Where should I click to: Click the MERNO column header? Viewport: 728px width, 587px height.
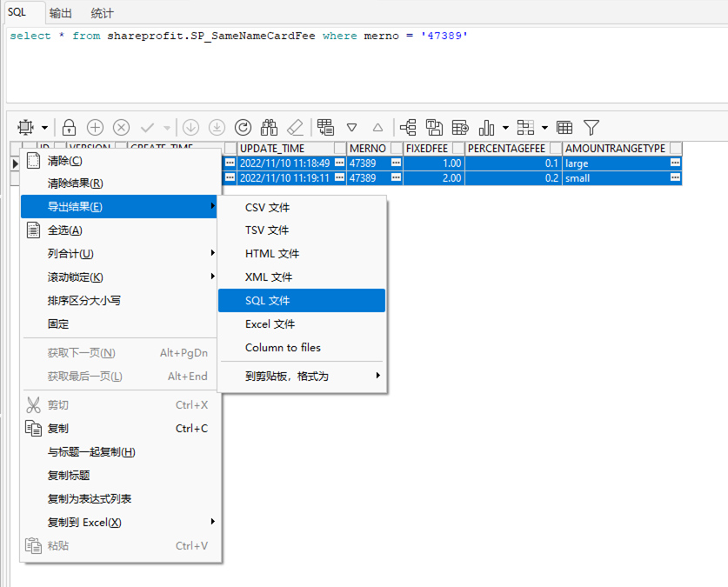pos(369,148)
